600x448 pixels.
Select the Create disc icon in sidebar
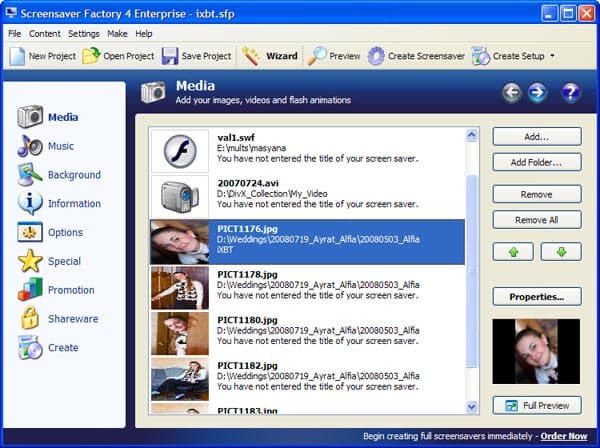pyautogui.click(x=30, y=347)
